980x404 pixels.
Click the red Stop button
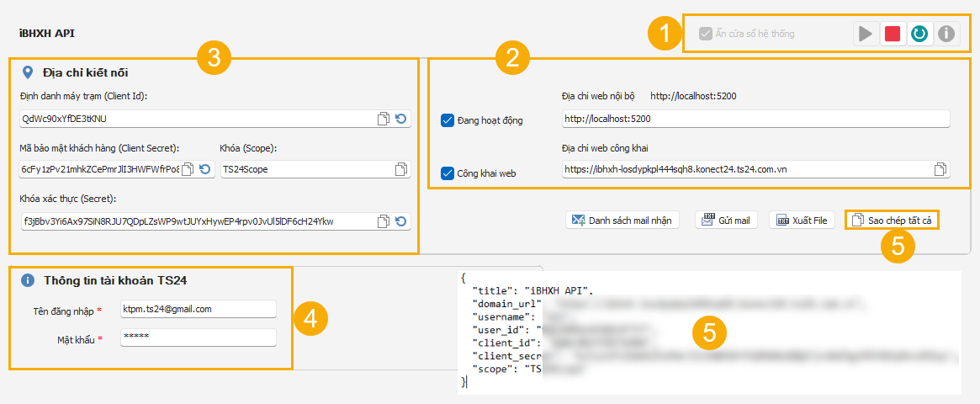pos(893,34)
